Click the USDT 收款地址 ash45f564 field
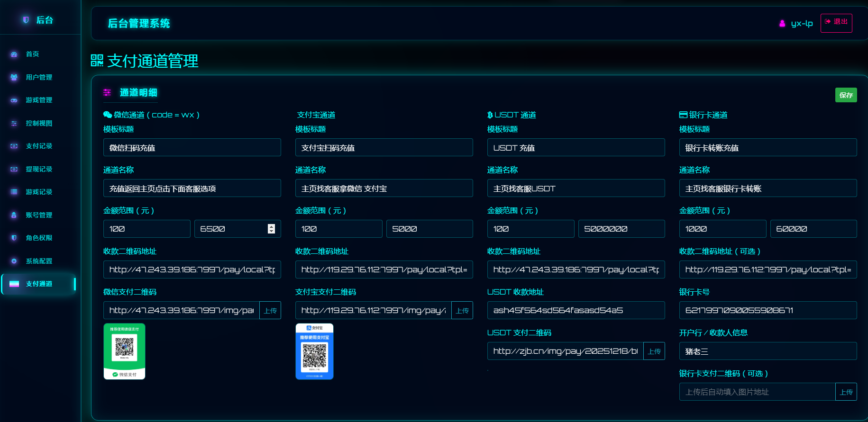Image resolution: width=868 pixels, height=422 pixels. point(576,310)
